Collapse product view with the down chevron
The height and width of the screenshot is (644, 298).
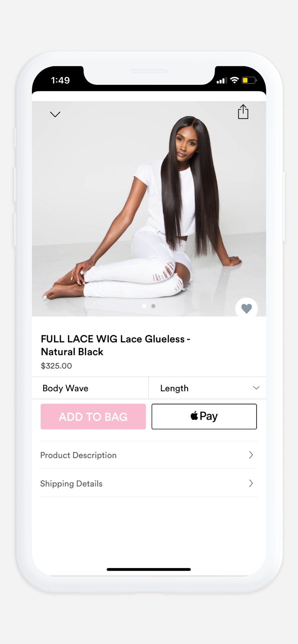pos(55,114)
